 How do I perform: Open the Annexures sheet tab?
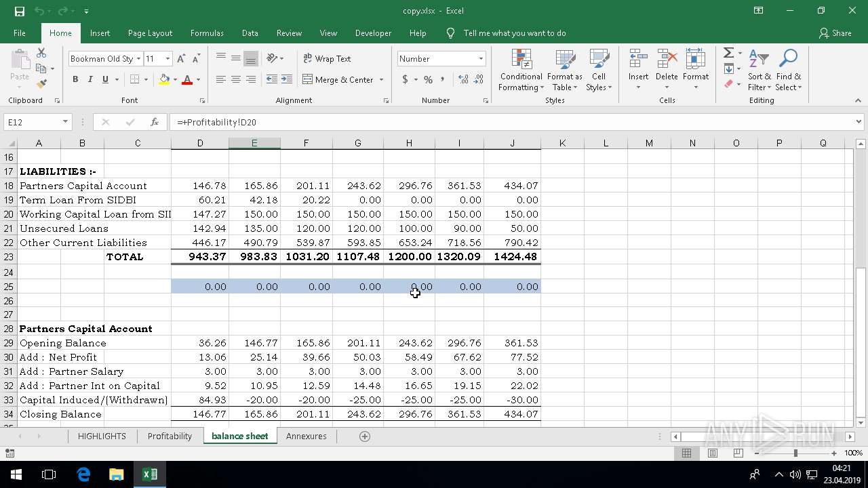(307, 436)
